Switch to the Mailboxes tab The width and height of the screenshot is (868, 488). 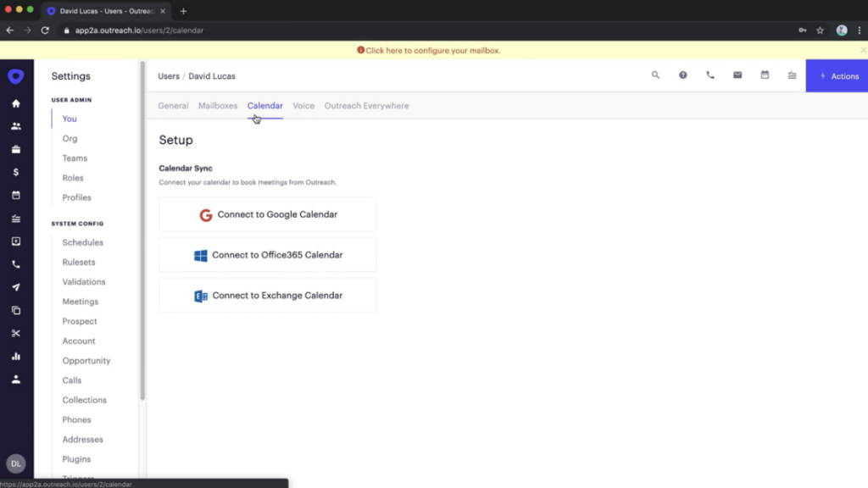[x=218, y=106]
